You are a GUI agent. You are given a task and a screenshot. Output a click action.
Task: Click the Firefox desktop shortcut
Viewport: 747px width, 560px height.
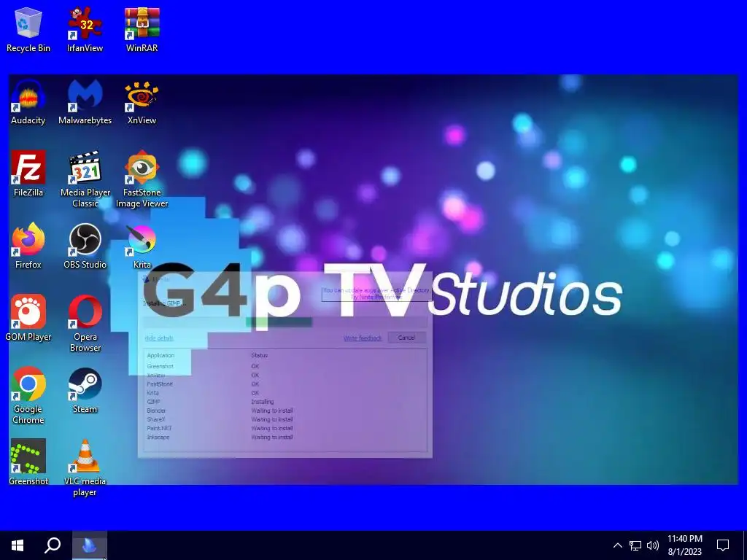click(28, 246)
